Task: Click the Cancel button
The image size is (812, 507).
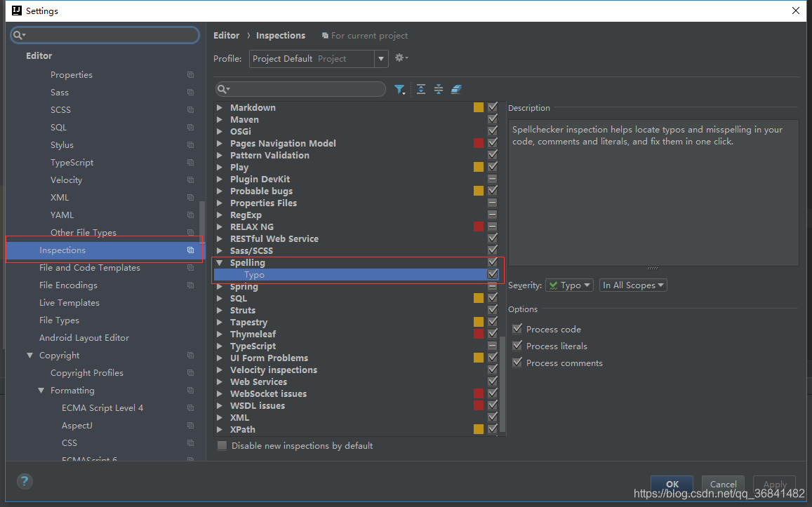Action: click(x=723, y=485)
